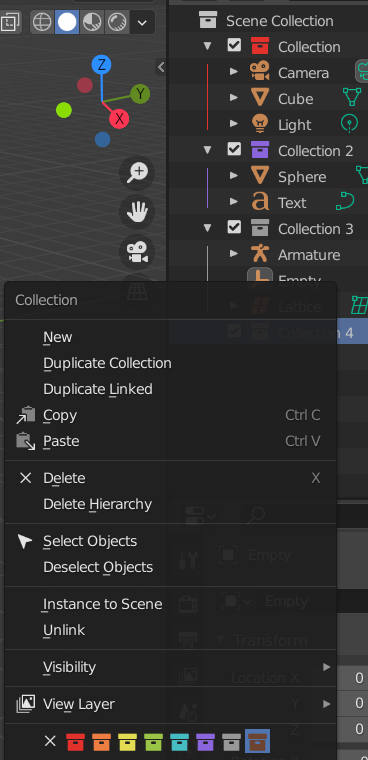The width and height of the screenshot is (368, 760).
Task: Click the zoom view magnifier button
Action: [137, 172]
